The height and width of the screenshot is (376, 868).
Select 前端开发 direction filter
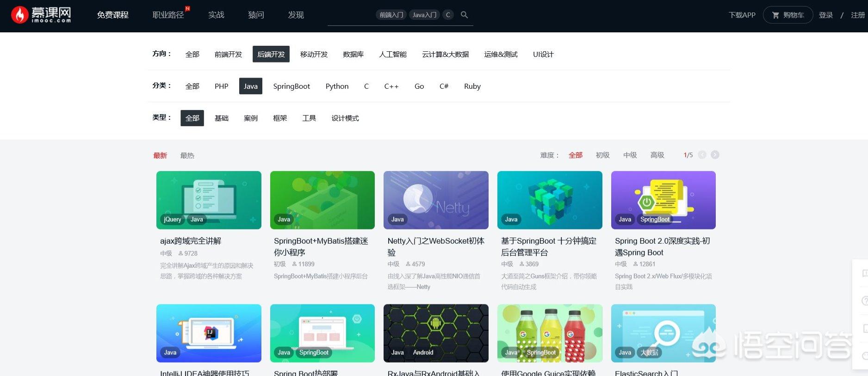[228, 54]
